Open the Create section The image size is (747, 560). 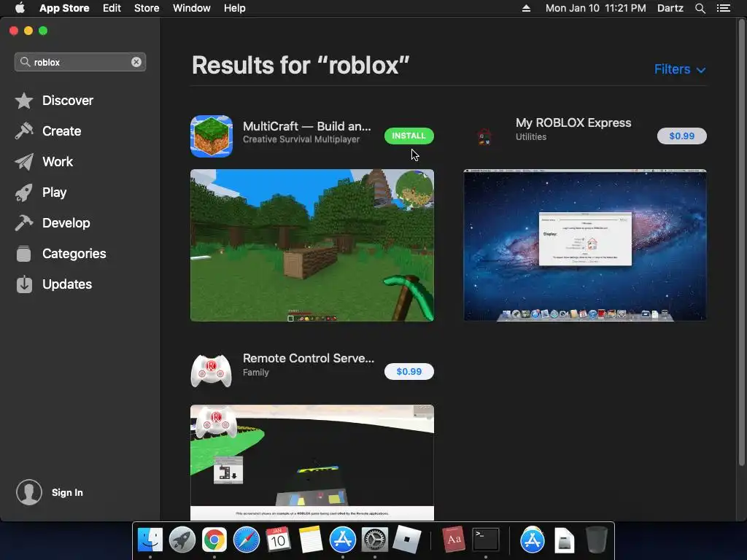47,131
